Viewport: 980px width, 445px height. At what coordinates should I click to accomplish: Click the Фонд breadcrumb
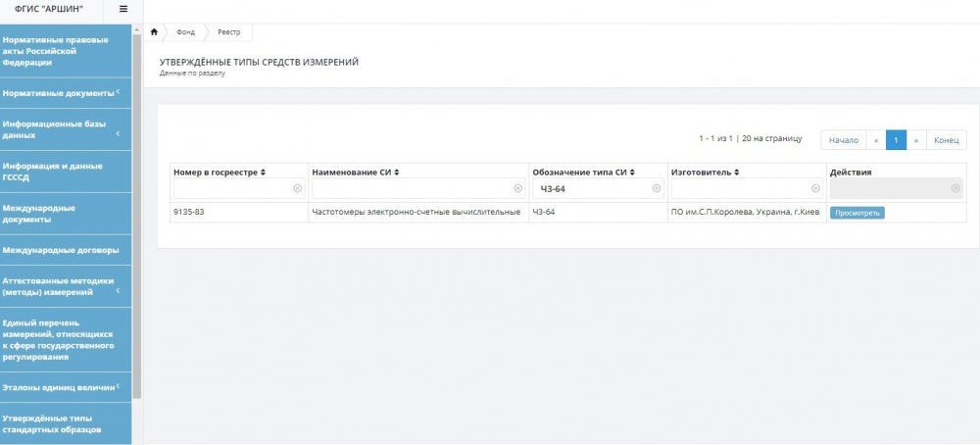(x=185, y=32)
